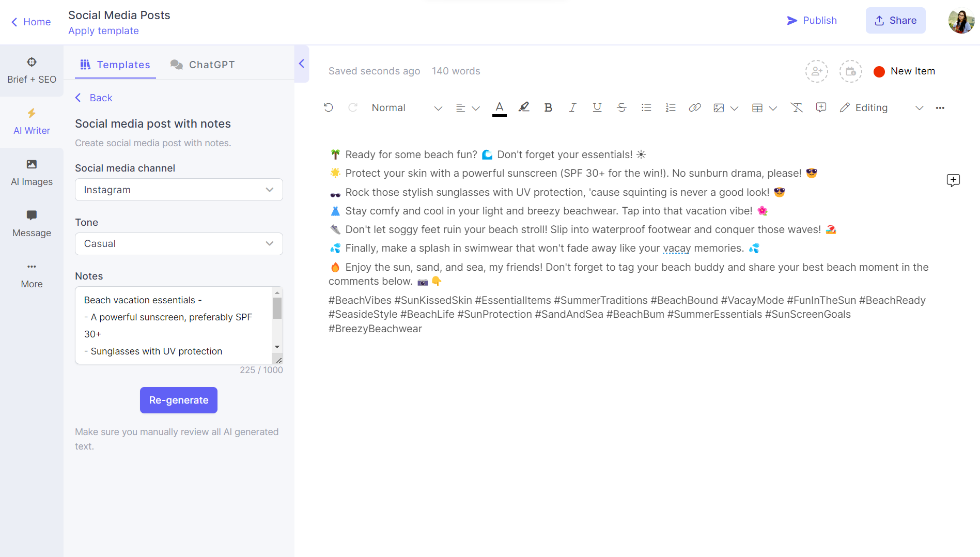Click the Apply template link
The width and height of the screenshot is (980, 557).
coord(103,30)
